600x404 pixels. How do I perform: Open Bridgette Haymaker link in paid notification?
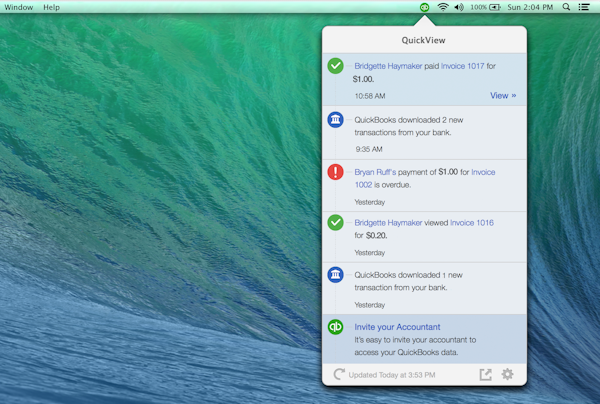tap(388, 66)
